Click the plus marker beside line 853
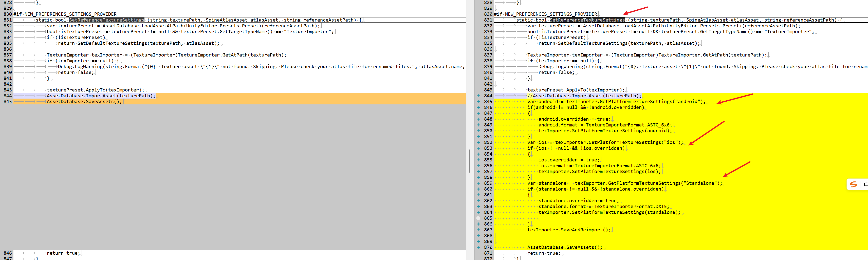 (x=478, y=148)
